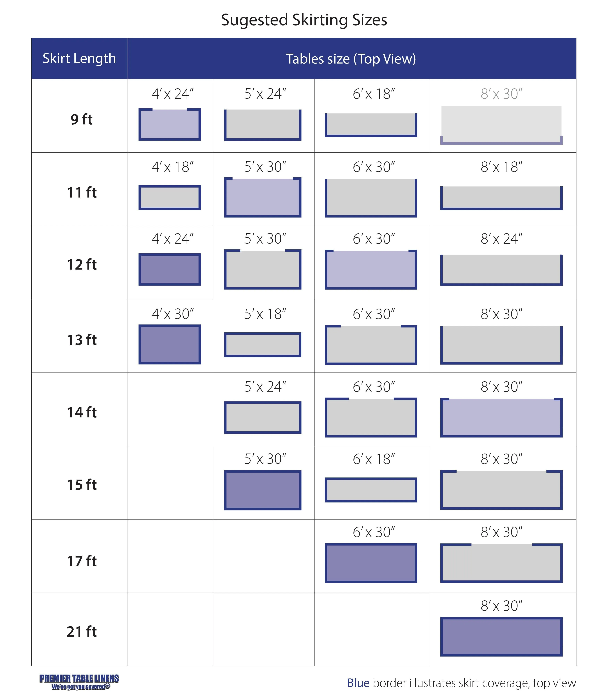Select the "9 ft" row label

click(81, 119)
